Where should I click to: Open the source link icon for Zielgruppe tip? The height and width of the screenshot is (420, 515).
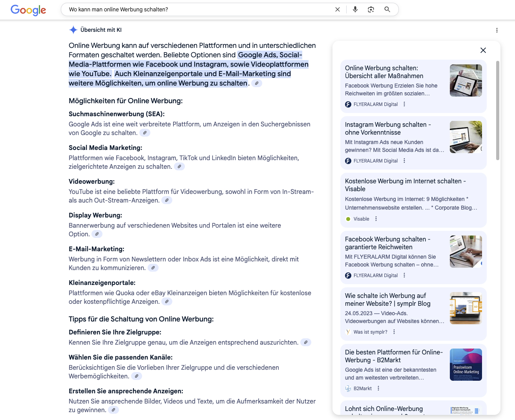pos(306,342)
